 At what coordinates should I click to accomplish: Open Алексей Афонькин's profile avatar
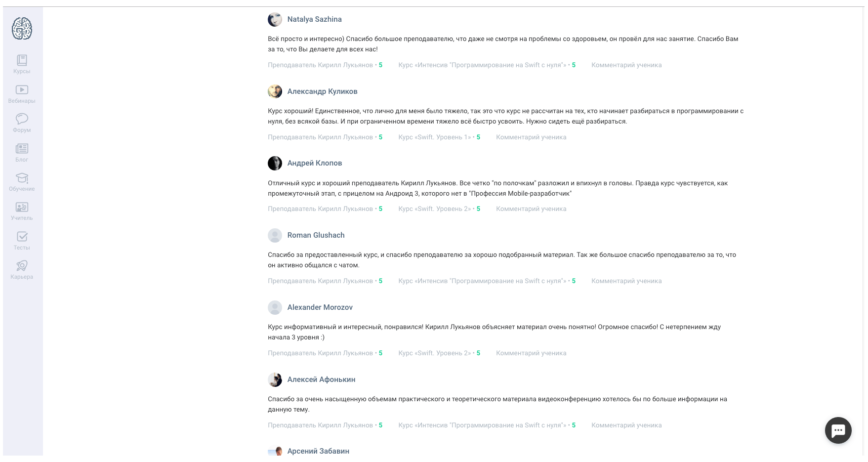(x=275, y=379)
